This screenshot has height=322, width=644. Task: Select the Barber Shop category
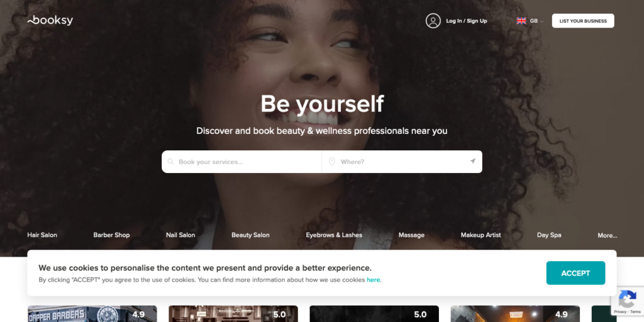pyautogui.click(x=111, y=235)
